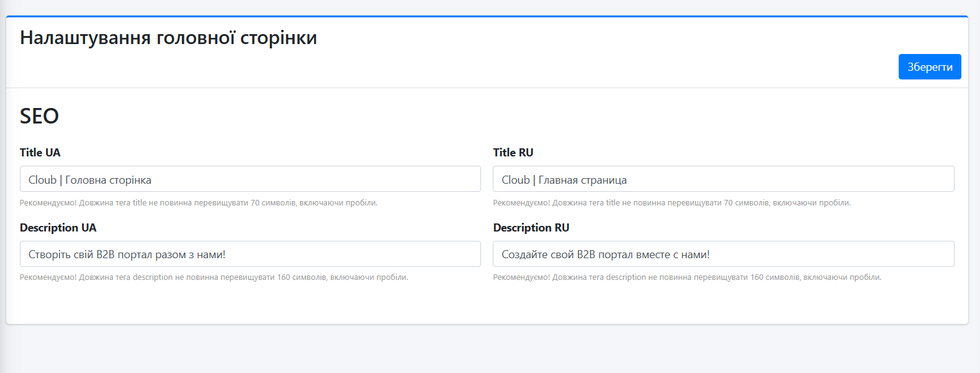980x373 pixels.
Task: Click the 160-symbol hint under Description UA
Action: (214, 277)
